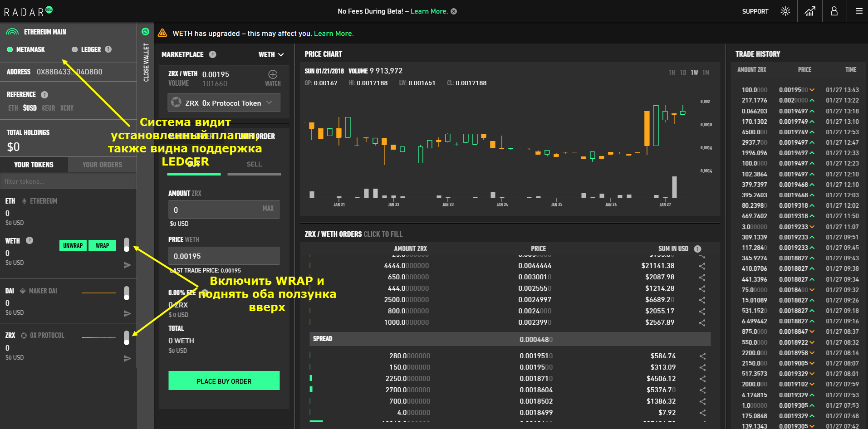
Task: Click the Reference help question icon
Action: coord(44,95)
